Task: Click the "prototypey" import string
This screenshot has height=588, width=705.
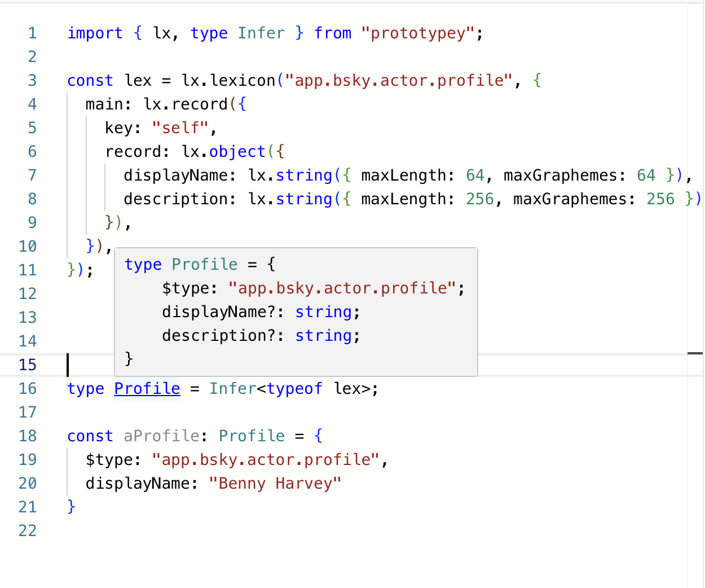Action: click(418, 33)
